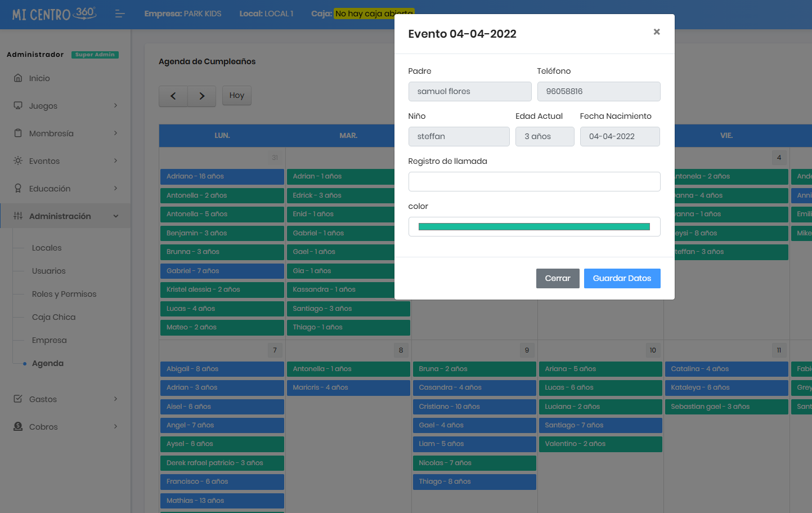Click the Cobros coin icon
This screenshot has height=513, width=812.
click(18, 427)
